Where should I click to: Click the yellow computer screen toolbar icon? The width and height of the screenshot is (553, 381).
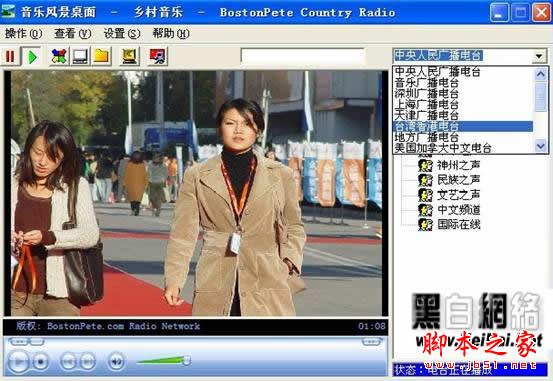click(x=129, y=56)
